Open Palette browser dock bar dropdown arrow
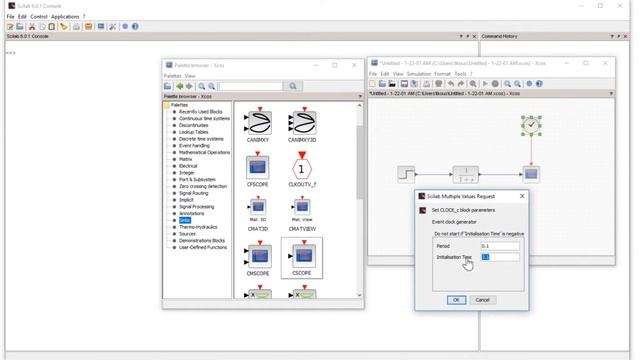 tap(360, 97)
